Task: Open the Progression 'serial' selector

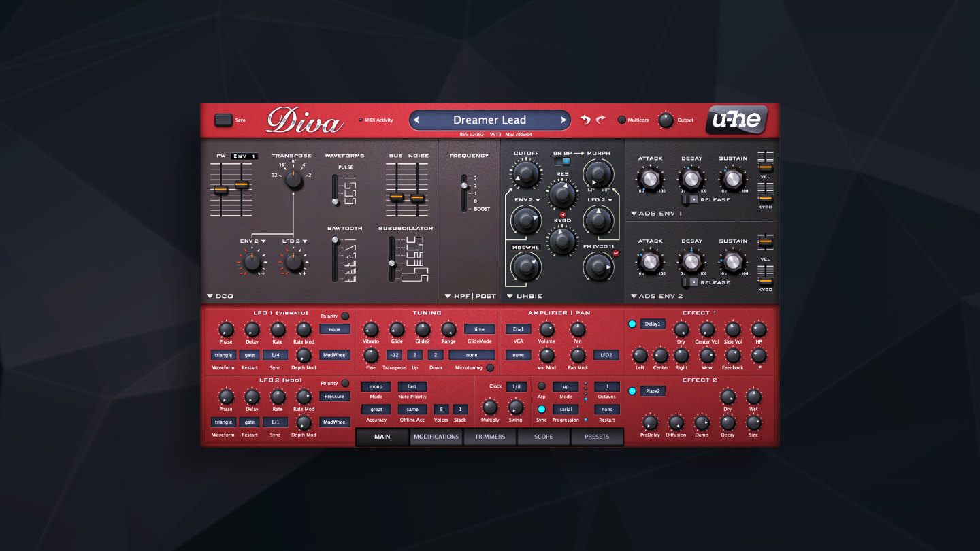Action: (566, 410)
